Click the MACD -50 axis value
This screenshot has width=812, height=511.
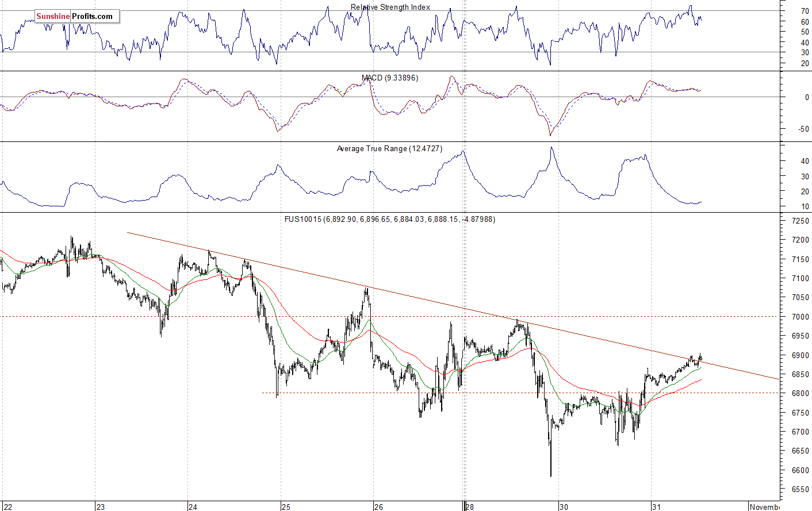[x=803, y=129]
